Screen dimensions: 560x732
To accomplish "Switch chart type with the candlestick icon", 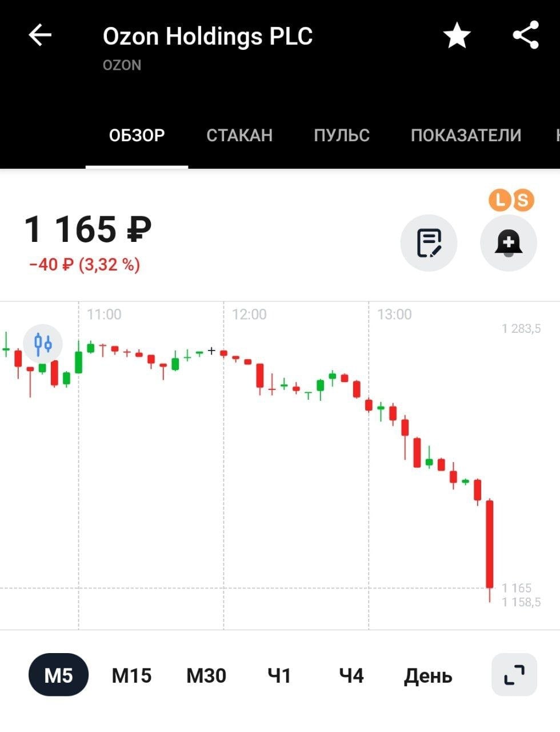I will [x=43, y=344].
